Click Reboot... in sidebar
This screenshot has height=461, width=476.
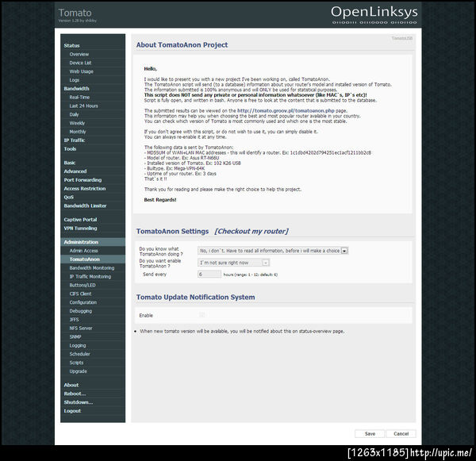[x=75, y=394]
